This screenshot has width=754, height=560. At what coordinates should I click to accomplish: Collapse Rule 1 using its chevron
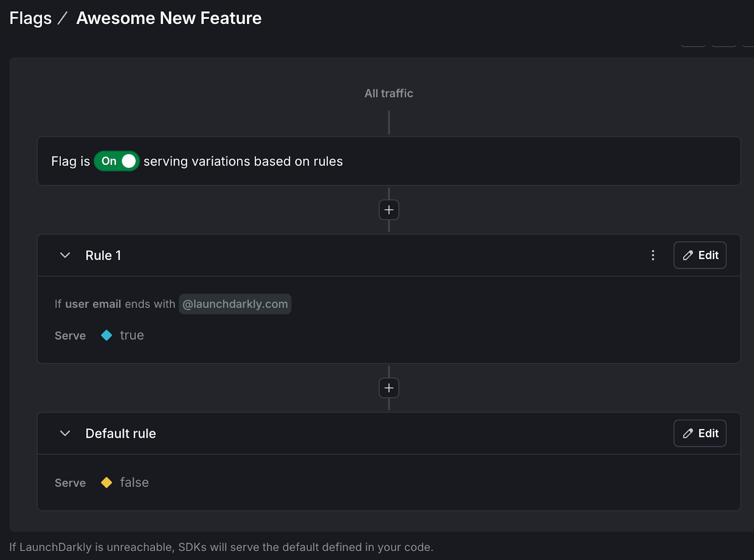point(65,255)
